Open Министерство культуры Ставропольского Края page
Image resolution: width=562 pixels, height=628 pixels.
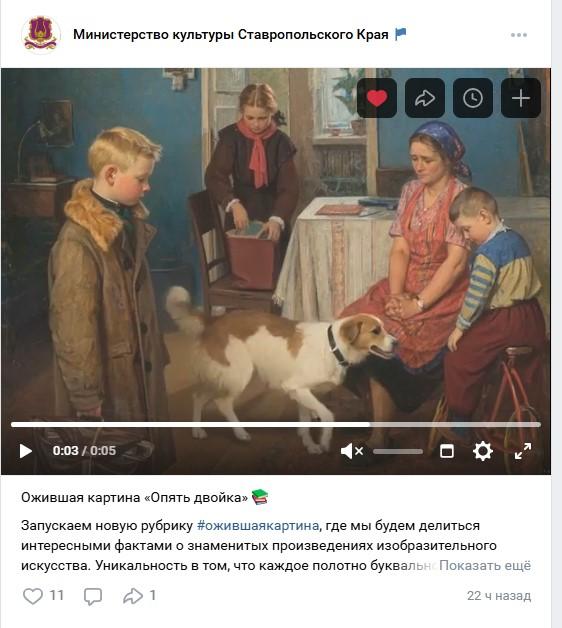231,34
